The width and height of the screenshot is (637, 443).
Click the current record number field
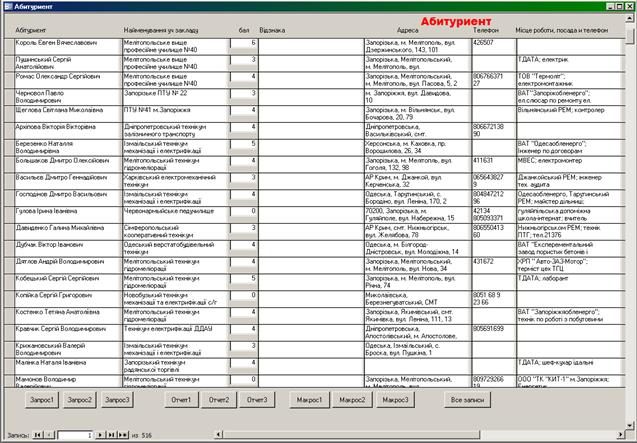(75, 435)
